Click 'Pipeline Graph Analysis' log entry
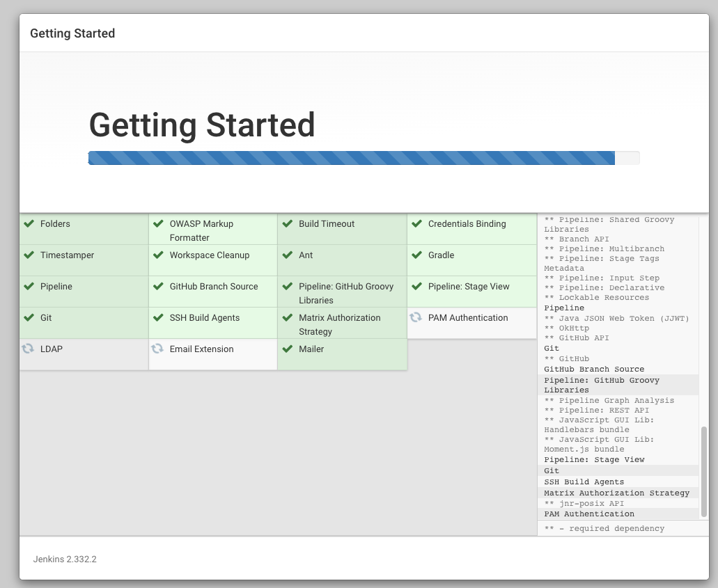 click(609, 400)
